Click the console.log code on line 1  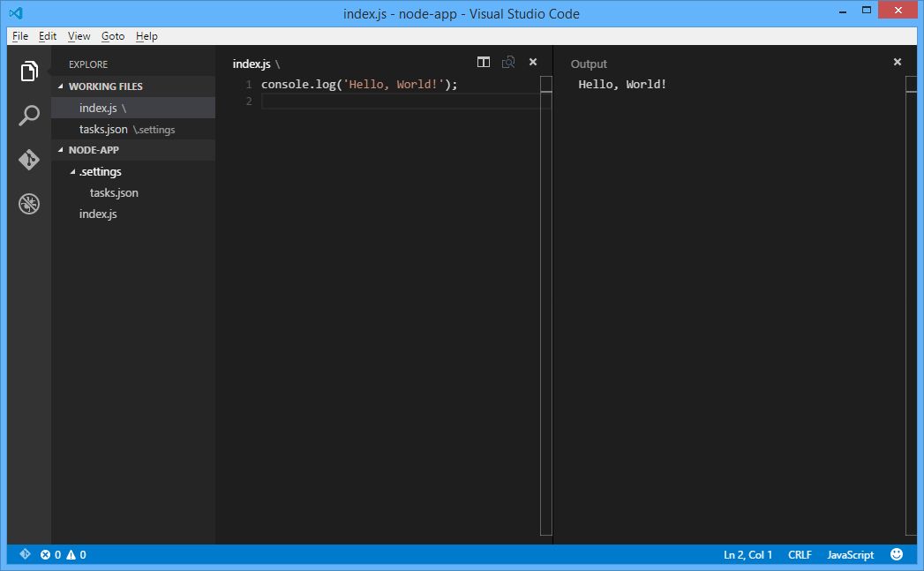point(359,84)
